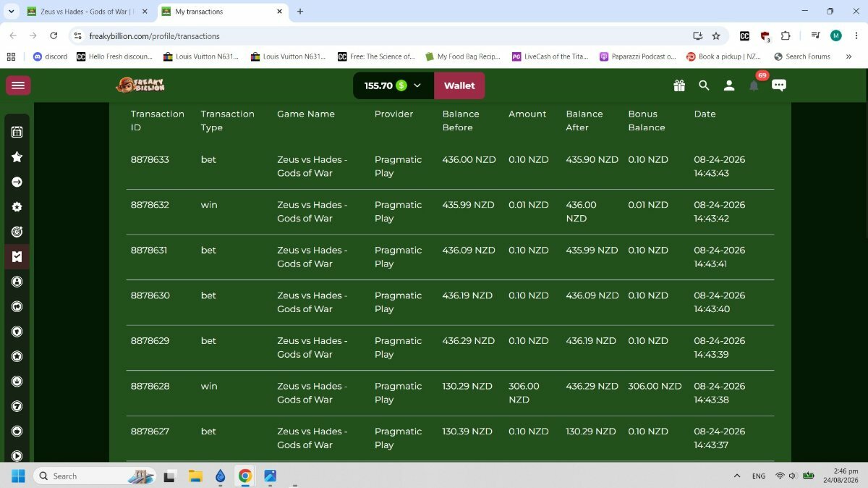
Task: Click the Wallet button
Action: [459, 85]
